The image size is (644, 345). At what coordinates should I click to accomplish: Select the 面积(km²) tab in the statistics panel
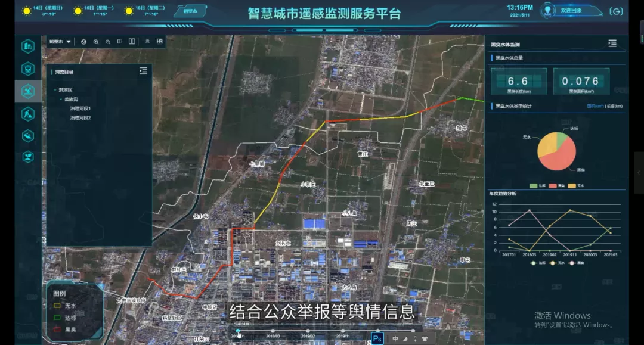tap(596, 106)
